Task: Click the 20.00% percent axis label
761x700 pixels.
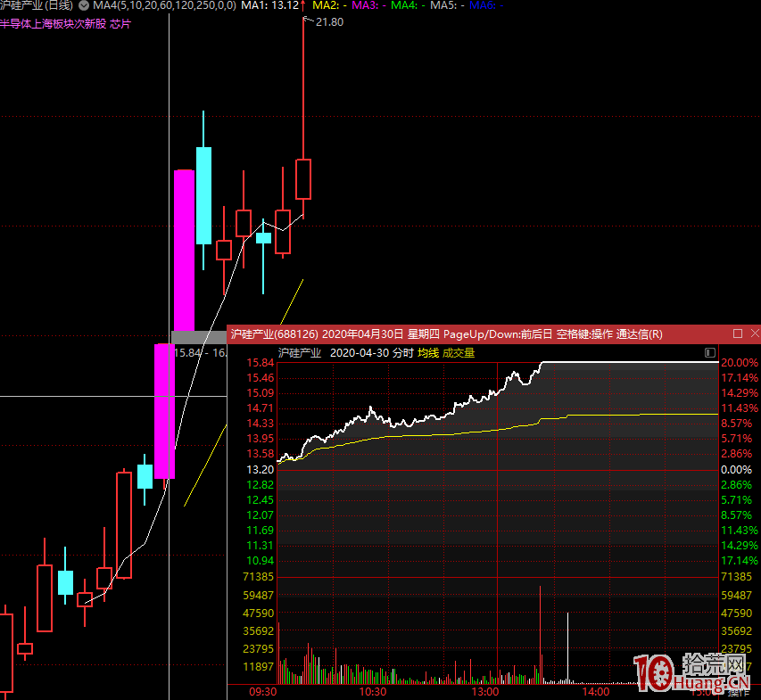Action: click(x=740, y=363)
